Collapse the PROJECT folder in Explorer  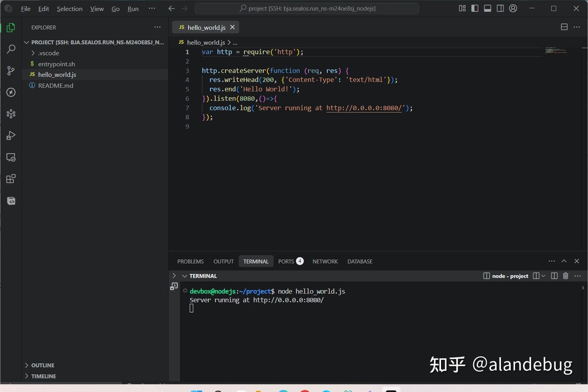(x=26, y=42)
